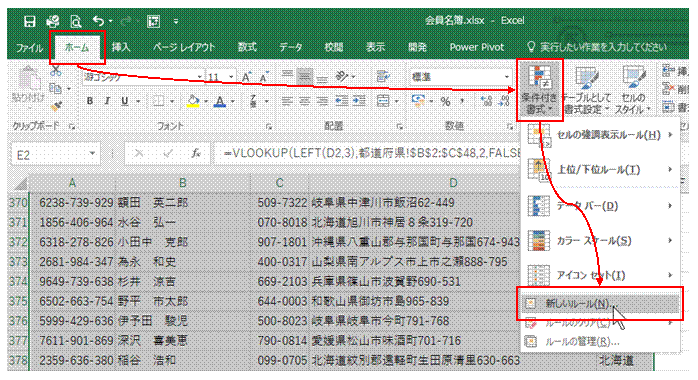Open the font color dropdown arrow
Image resolution: width=698 pixels, height=380 pixels.
232,102
